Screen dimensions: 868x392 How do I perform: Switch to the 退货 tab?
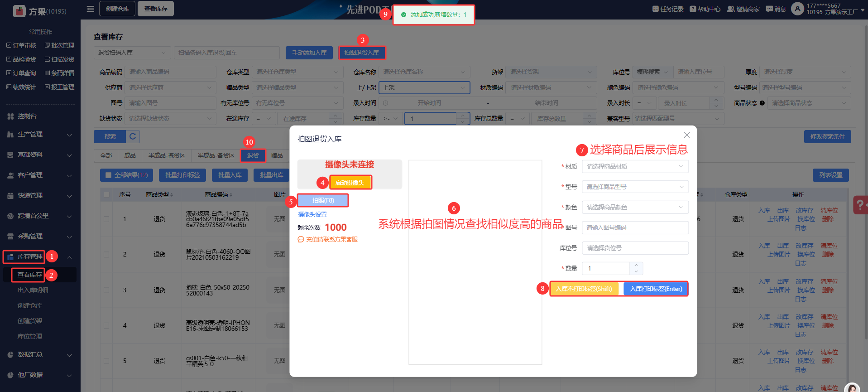tap(253, 155)
